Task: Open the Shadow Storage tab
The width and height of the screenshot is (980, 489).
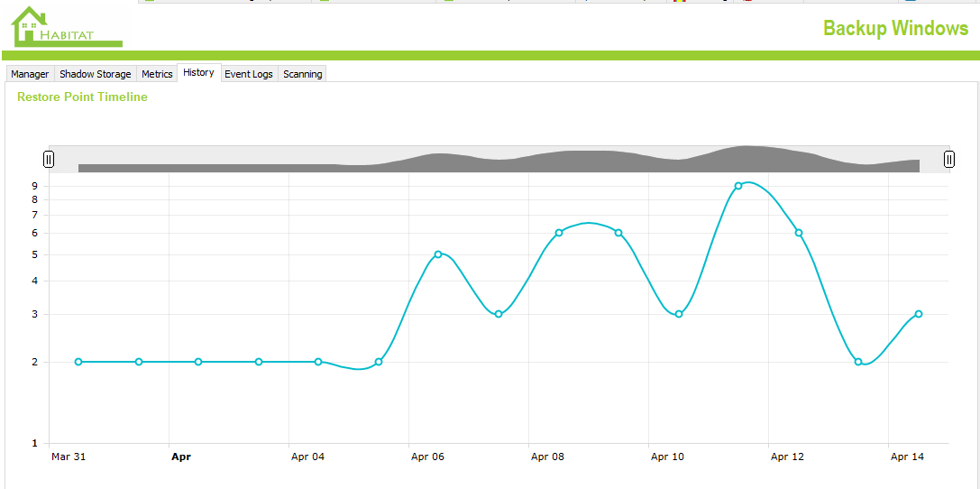Action: pyautogui.click(x=95, y=74)
